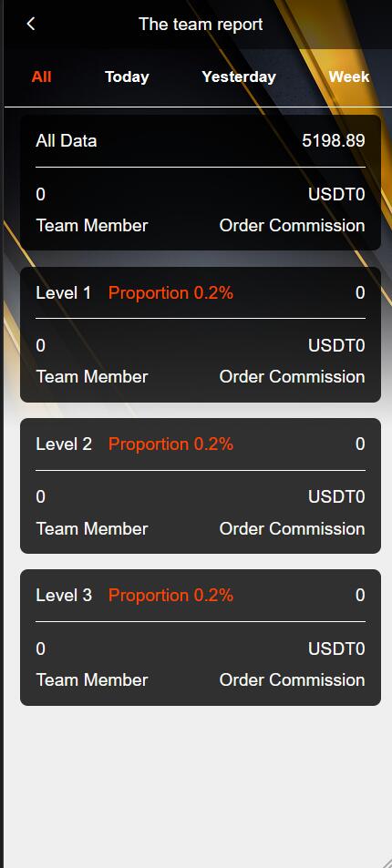Click Level 3 Order Commission label
This screenshot has height=868, width=392.
pyautogui.click(x=293, y=679)
